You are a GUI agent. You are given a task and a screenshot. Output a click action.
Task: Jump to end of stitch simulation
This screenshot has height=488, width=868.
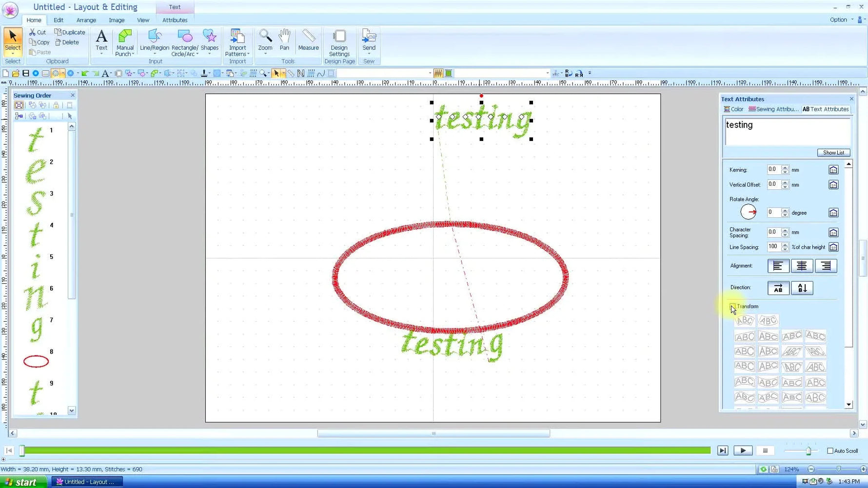(x=723, y=451)
